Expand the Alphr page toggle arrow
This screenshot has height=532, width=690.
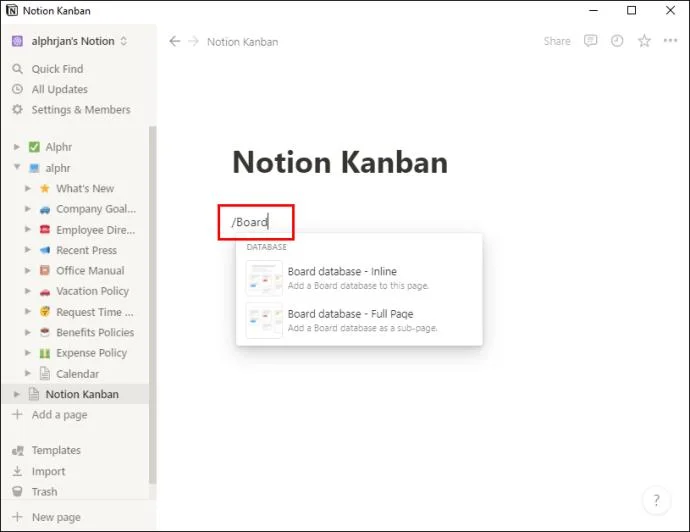point(17,147)
